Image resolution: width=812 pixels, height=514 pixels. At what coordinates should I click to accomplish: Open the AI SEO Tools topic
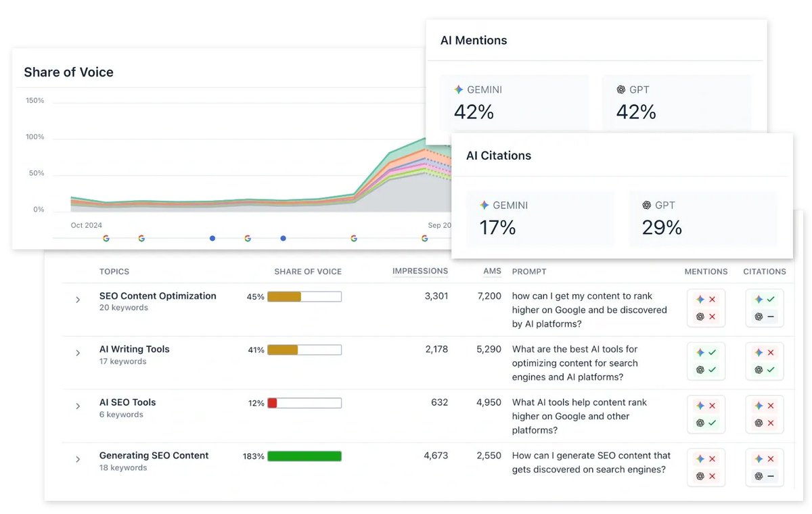click(128, 402)
